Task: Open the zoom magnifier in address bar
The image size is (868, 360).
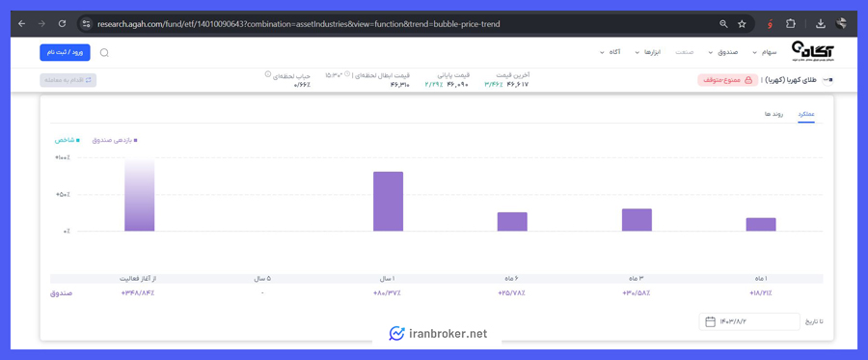Action: tap(723, 24)
